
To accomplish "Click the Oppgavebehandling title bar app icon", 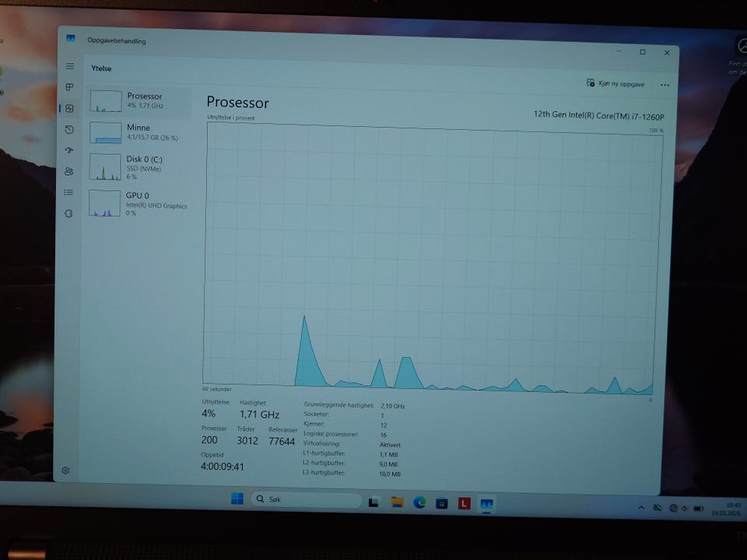I will pyautogui.click(x=71, y=38).
